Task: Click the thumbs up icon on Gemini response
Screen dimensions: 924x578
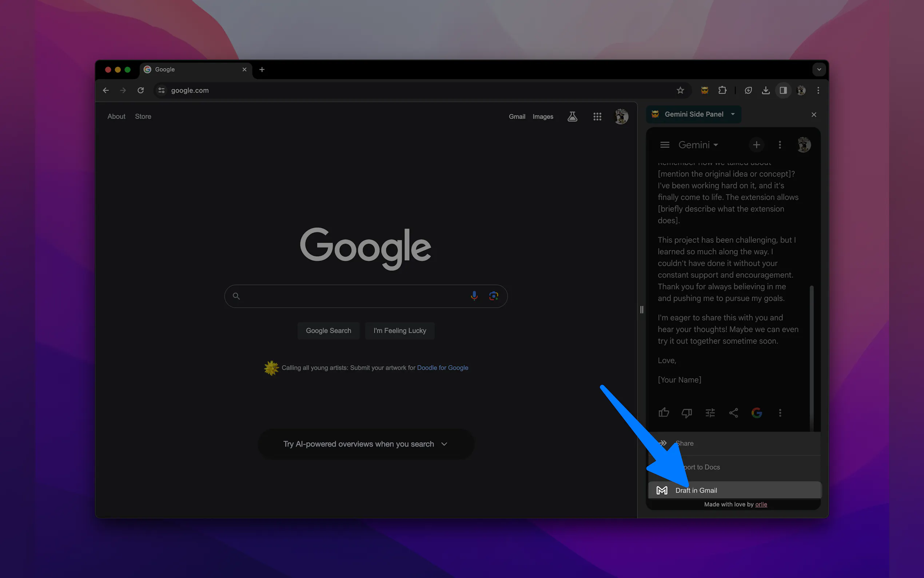Action: pyautogui.click(x=664, y=412)
